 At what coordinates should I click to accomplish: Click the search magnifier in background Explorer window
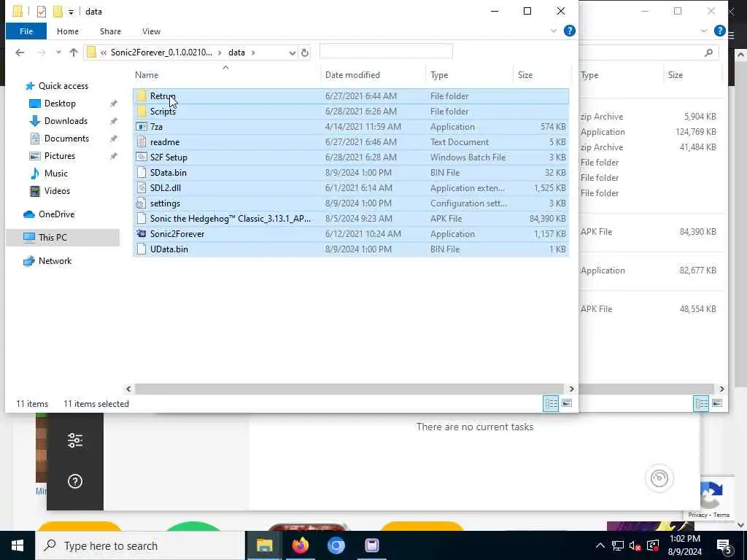pos(709,52)
